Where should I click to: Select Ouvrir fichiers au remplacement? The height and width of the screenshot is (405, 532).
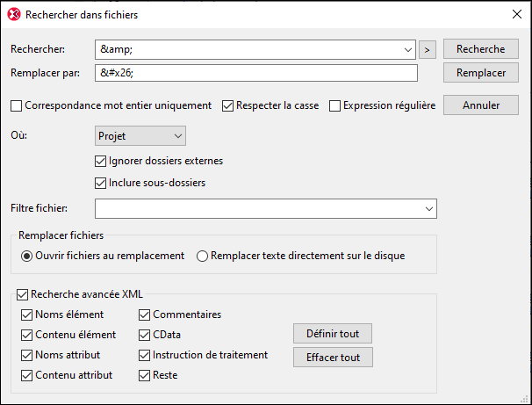(26, 256)
